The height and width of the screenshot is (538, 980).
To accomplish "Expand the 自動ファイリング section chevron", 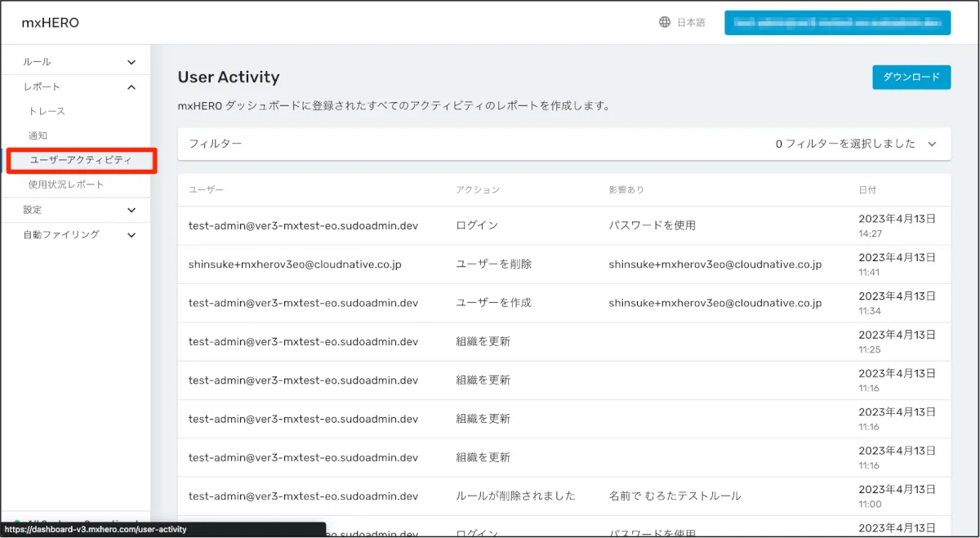I will tap(131, 235).
